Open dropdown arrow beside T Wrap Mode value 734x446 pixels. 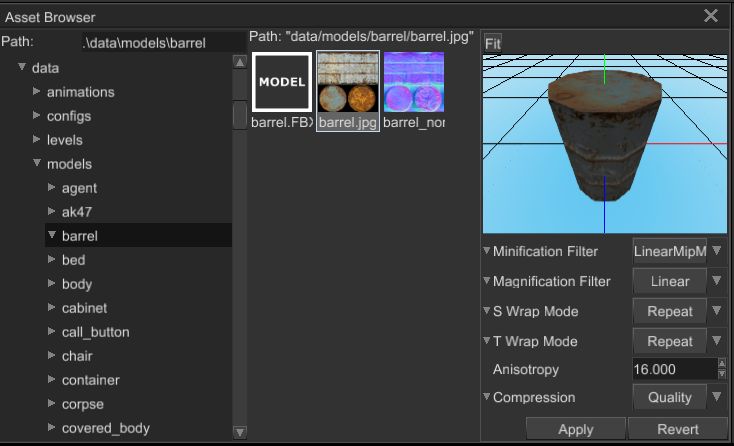coord(717,341)
